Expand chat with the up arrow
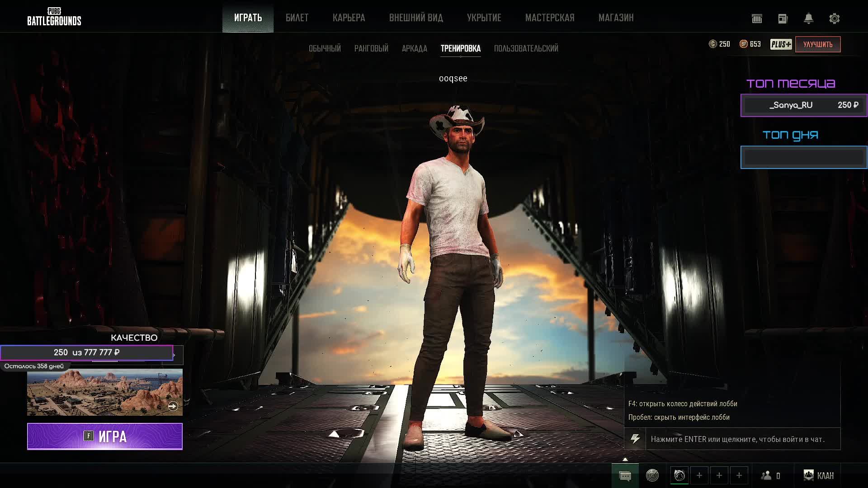Screen dimensions: 868x488 tap(625, 459)
